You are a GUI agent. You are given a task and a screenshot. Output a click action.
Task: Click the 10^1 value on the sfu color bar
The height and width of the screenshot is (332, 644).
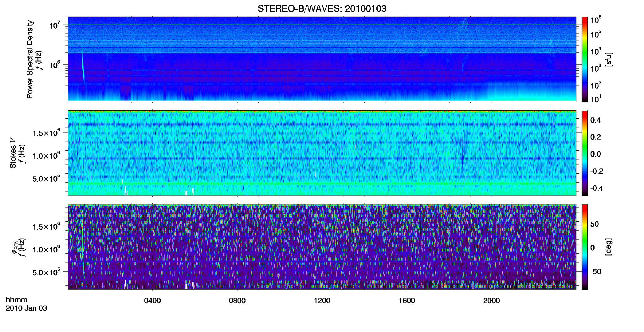(596, 99)
